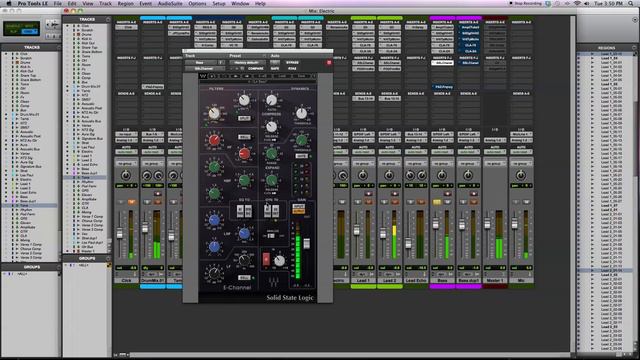Click the red HF frequency knob
Screen dimensions: 640x360
(244, 153)
